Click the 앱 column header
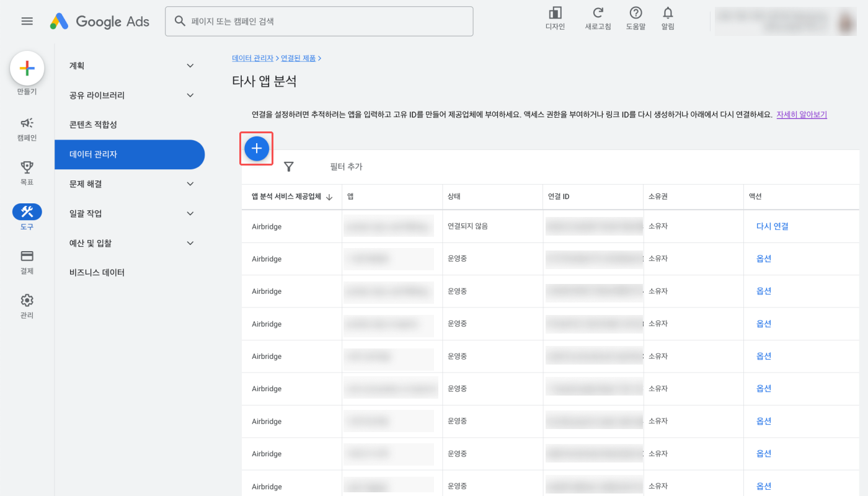The image size is (868, 496). pos(350,197)
